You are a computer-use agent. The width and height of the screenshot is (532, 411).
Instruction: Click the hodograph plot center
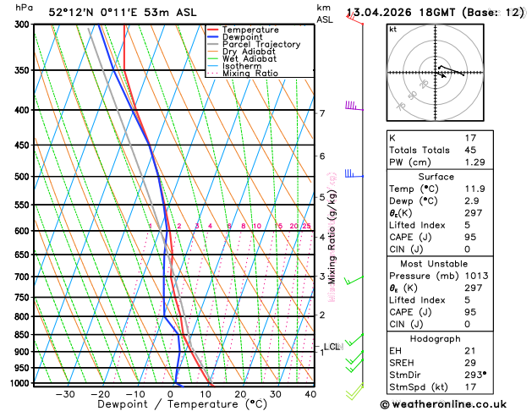tap(436, 73)
